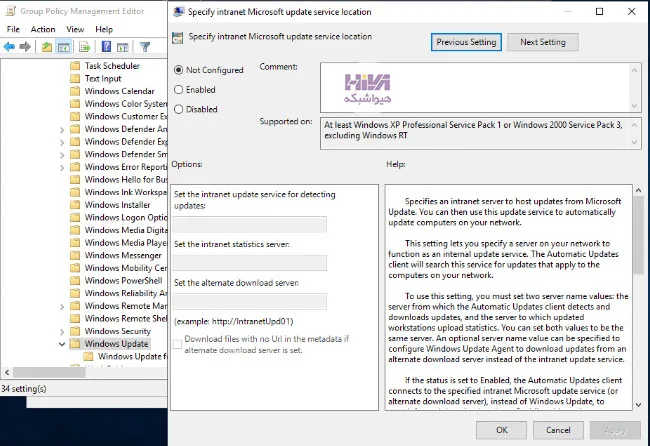Click inside the Comment text box
650x446 pixels.
[x=475, y=87]
